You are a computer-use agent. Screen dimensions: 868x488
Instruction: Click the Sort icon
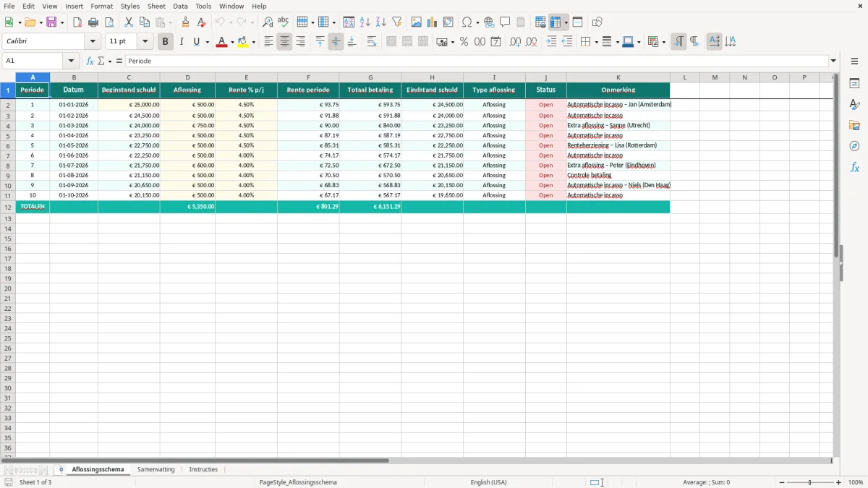tap(349, 22)
